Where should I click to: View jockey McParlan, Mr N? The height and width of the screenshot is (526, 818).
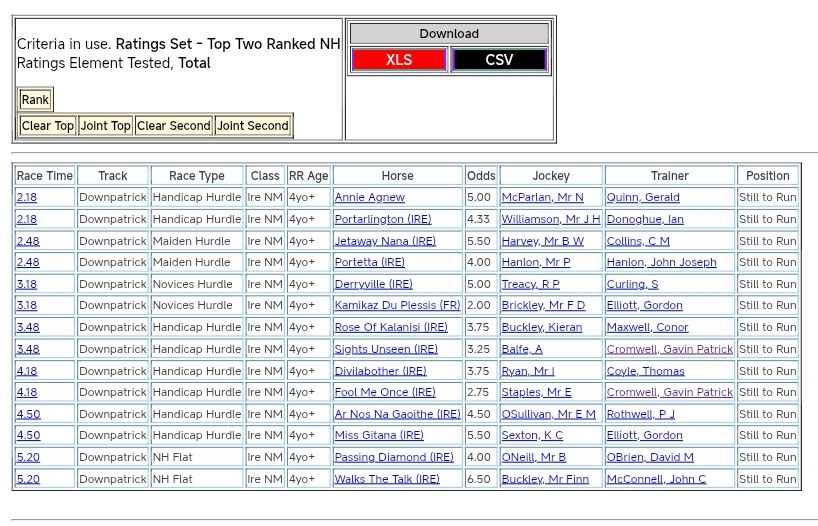pos(542,198)
